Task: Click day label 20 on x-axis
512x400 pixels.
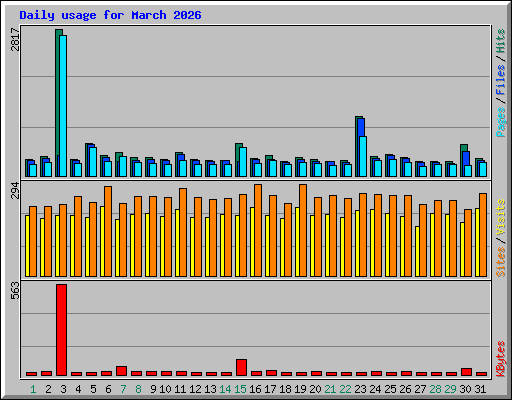Action: 315,389
